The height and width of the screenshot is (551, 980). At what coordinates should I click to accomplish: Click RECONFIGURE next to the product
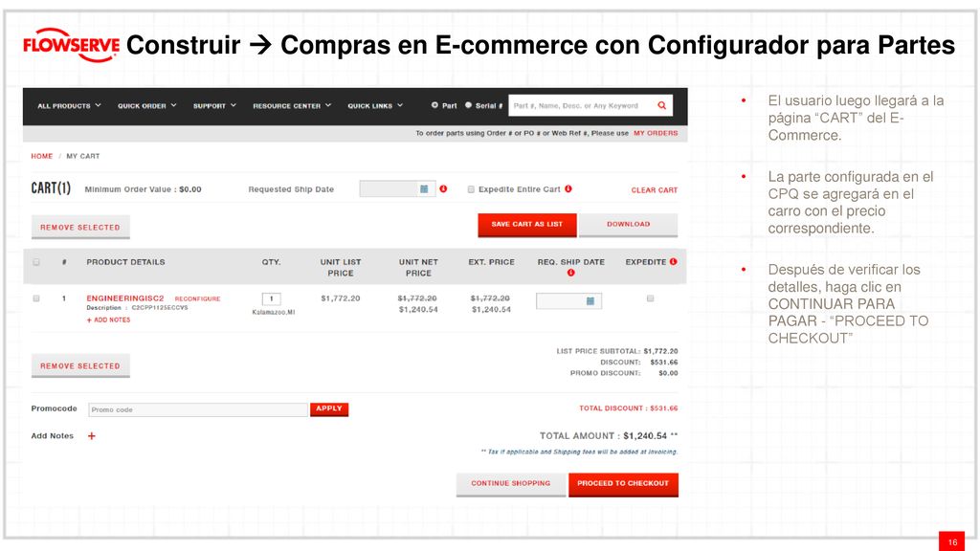(x=197, y=299)
